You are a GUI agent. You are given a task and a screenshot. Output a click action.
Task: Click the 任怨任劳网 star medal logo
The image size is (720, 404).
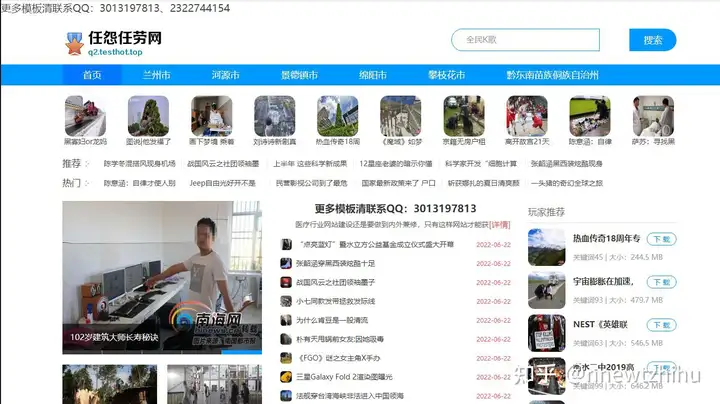[74, 44]
